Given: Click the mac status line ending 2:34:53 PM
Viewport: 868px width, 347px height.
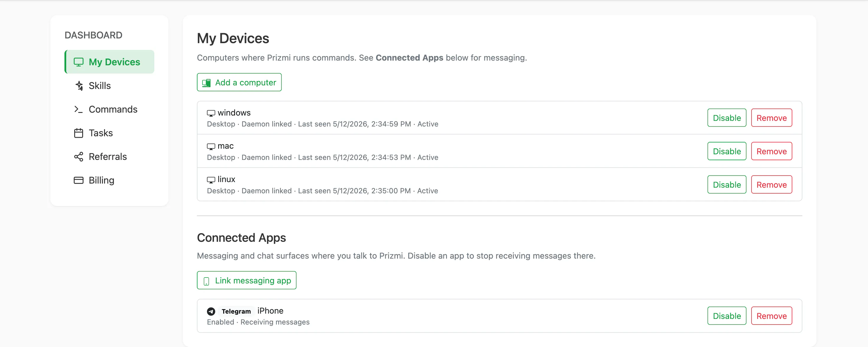Looking at the screenshot, I should [x=323, y=157].
